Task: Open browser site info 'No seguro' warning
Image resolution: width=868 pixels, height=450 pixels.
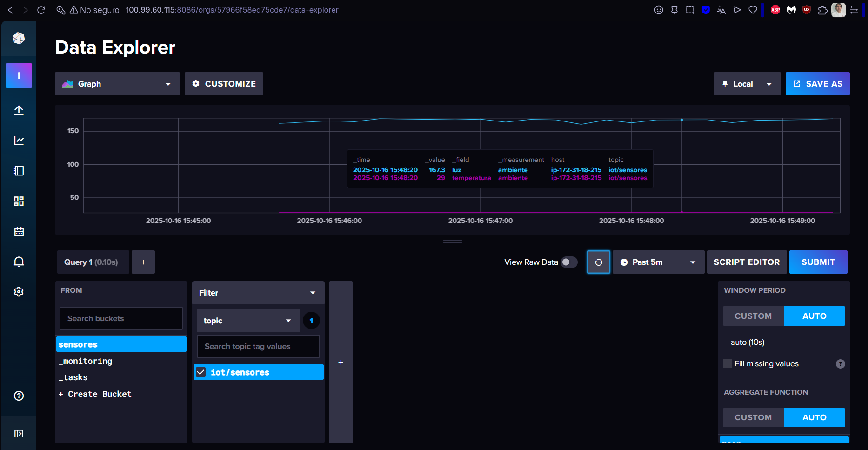Action: [x=94, y=10]
